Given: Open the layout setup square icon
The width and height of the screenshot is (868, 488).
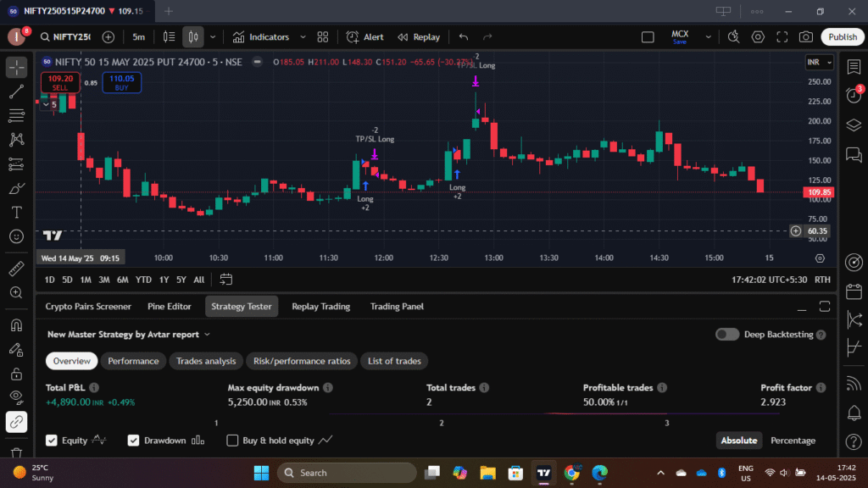Looking at the screenshot, I should click(648, 37).
